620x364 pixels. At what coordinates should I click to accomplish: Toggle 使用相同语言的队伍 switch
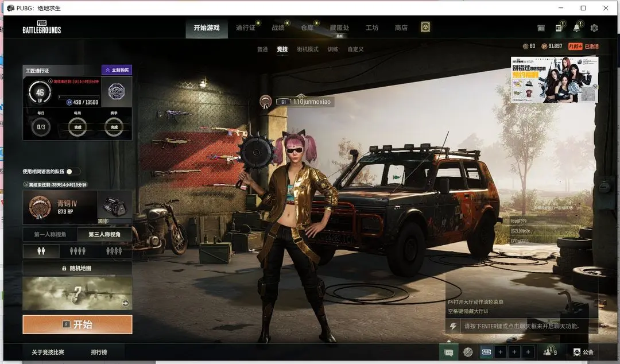pyautogui.click(x=73, y=171)
